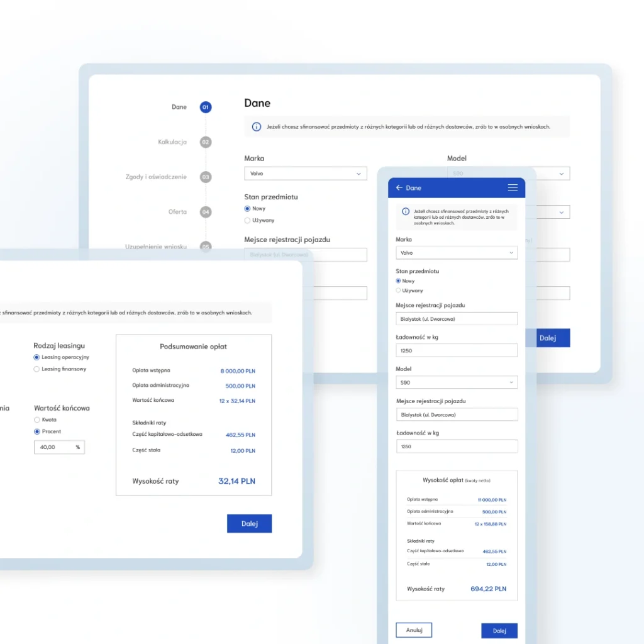
Task: Select Kwota radio under Wartość końcowa
Action: [37, 419]
